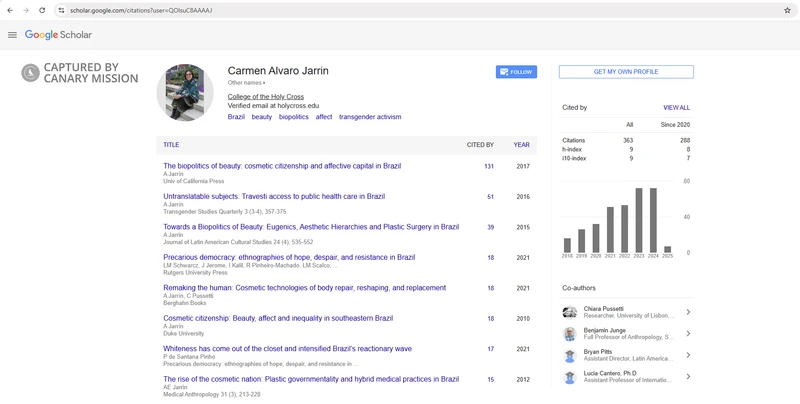Click the i10-index label
800x404 pixels.
(574, 159)
